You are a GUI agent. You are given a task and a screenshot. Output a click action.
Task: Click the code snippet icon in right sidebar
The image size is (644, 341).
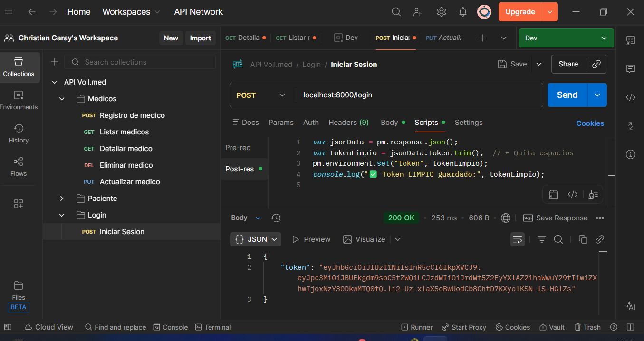click(x=630, y=97)
